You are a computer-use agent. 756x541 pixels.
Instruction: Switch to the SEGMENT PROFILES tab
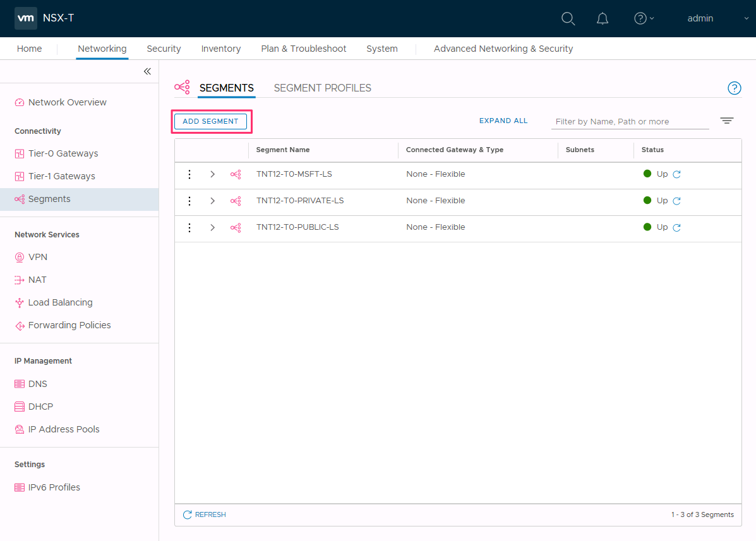point(322,88)
